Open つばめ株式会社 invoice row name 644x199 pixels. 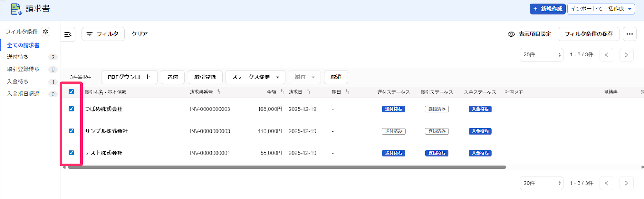point(103,109)
